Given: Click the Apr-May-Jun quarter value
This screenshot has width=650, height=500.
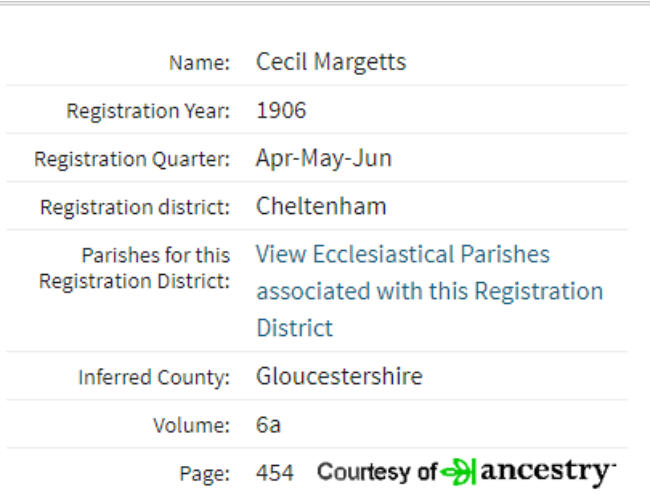Looking at the screenshot, I should [324, 159].
